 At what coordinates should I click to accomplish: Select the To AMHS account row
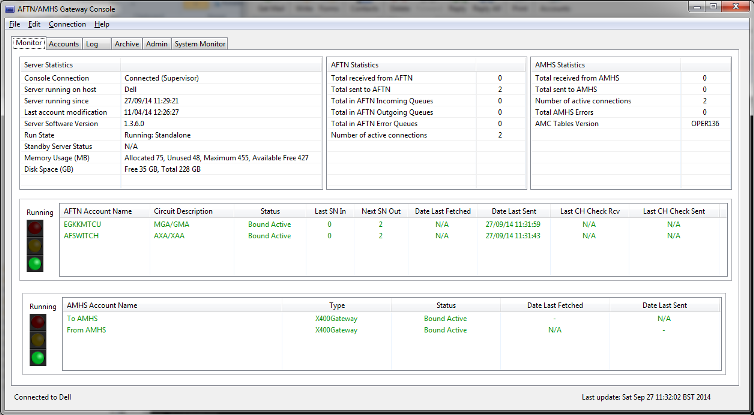point(84,318)
